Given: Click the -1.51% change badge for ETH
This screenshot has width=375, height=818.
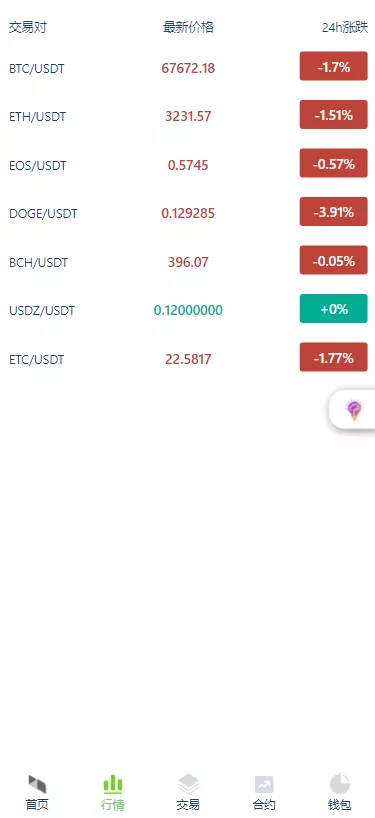Looking at the screenshot, I should pyautogui.click(x=333, y=115).
